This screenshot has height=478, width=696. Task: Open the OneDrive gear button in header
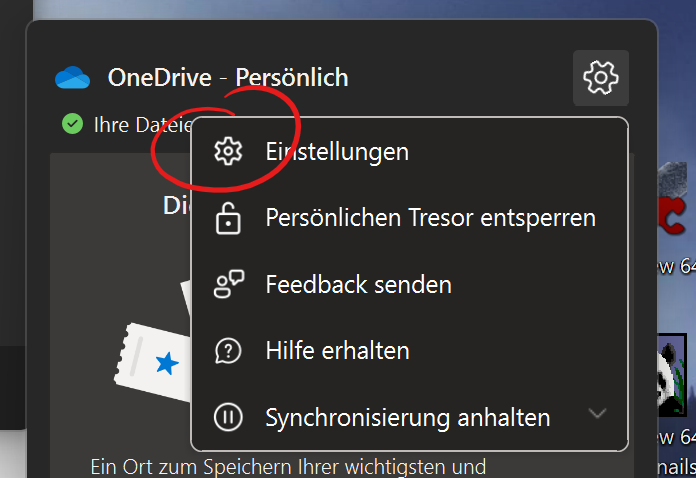[600, 77]
